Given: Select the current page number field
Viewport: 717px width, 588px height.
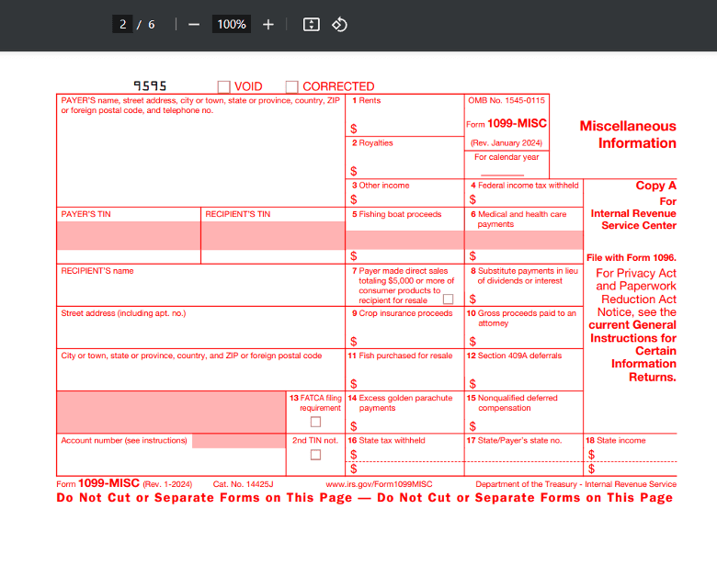Looking at the screenshot, I should click(122, 24).
